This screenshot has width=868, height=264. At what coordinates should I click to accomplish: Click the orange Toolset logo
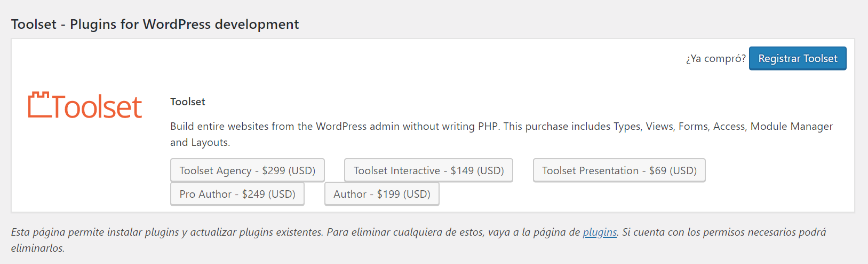(x=85, y=106)
